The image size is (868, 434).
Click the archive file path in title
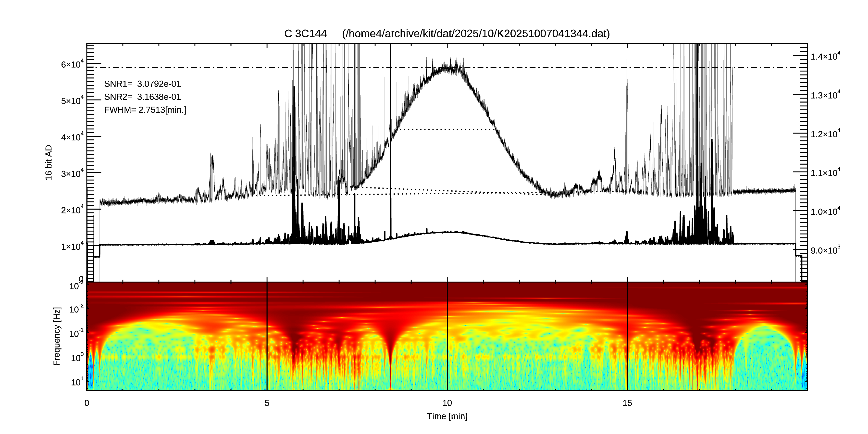tap(476, 34)
